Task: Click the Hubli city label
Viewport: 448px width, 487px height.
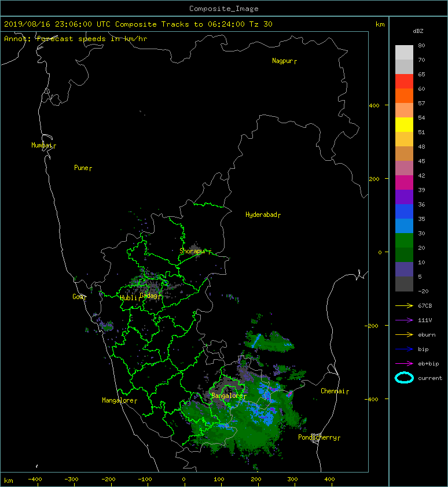Action: coord(130,298)
